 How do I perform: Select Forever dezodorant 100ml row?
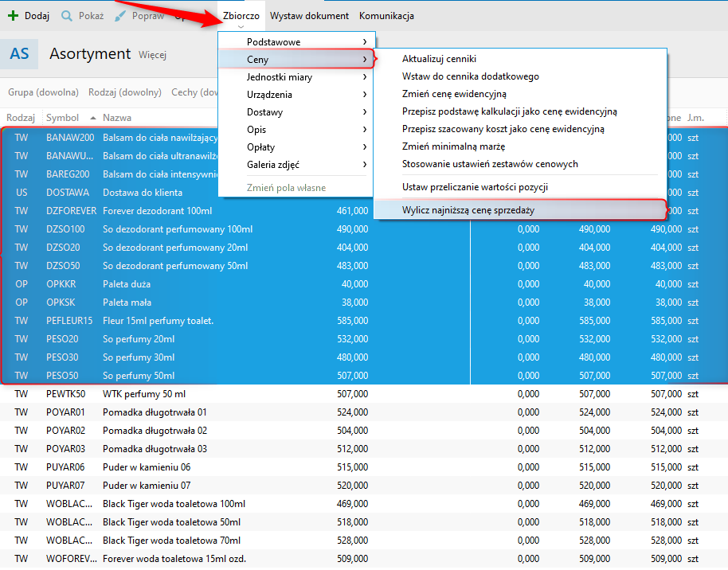click(x=186, y=211)
